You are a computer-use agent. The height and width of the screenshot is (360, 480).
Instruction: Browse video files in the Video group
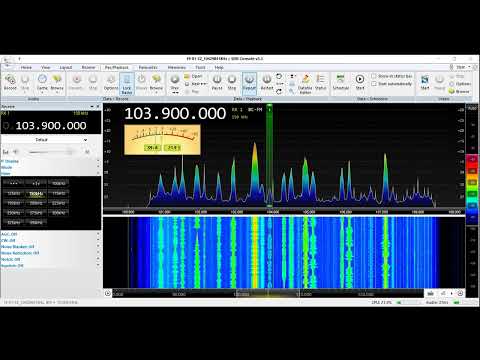(459, 91)
